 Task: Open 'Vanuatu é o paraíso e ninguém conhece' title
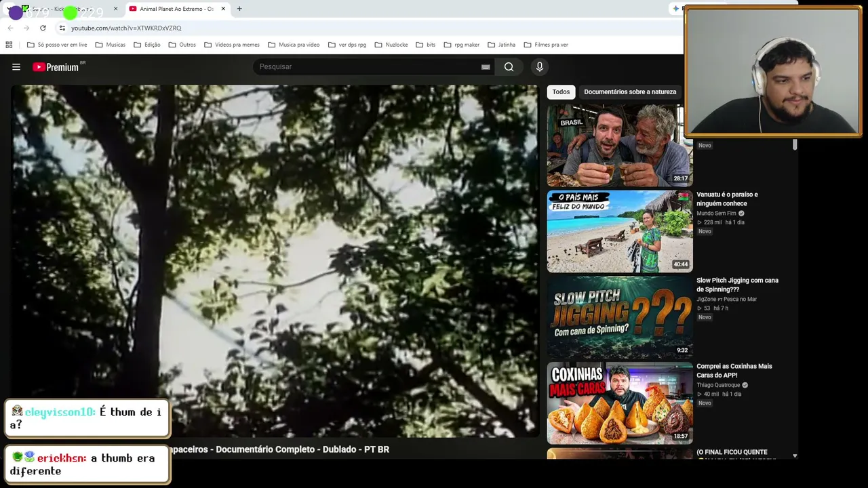[727, 199]
